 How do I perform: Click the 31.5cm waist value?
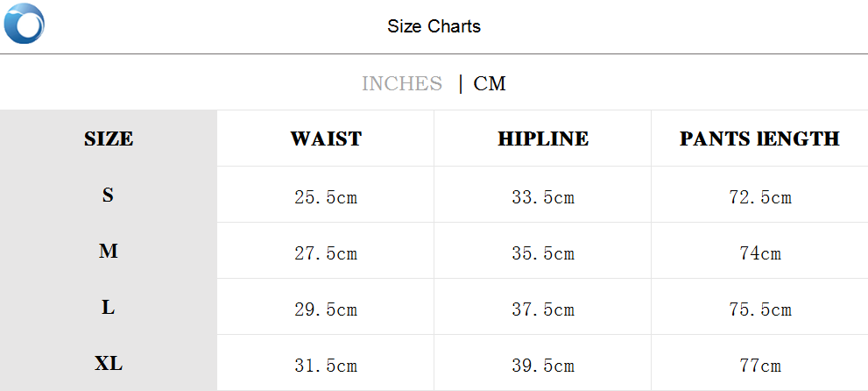click(326, 366)
